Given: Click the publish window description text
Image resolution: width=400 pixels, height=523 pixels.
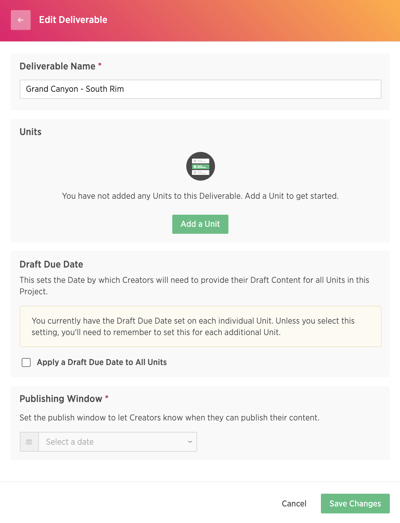Looking at the screenshot, I should tap(169, 418).
